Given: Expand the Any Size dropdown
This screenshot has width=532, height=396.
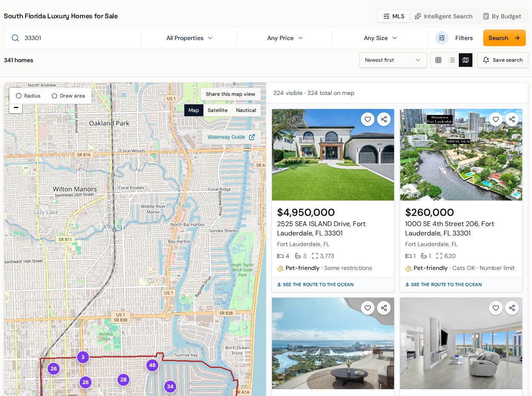Looking at the screenshot, I should [x=380, y=38].
